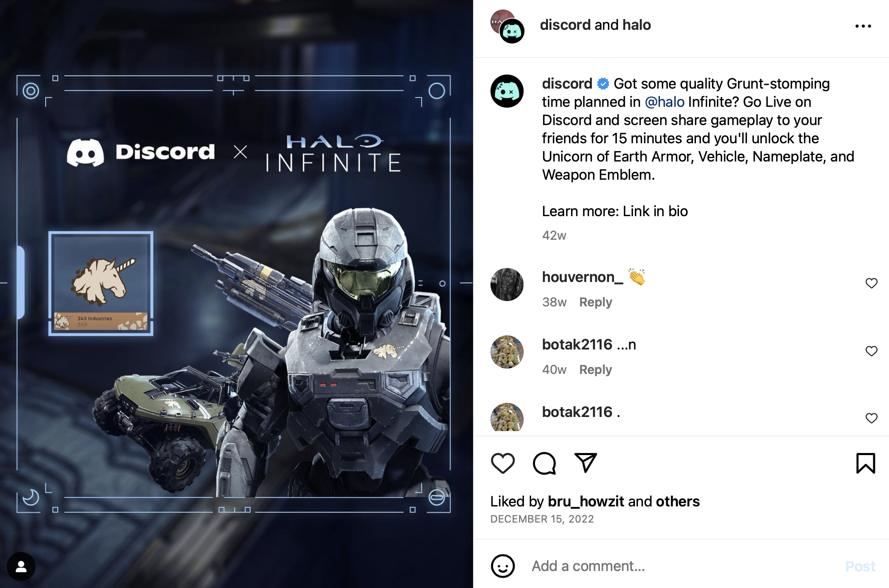The width and height of the screenshot is (889, 588).
Task: Open houvernon_'s profile picture
Action: coord(507,284)
